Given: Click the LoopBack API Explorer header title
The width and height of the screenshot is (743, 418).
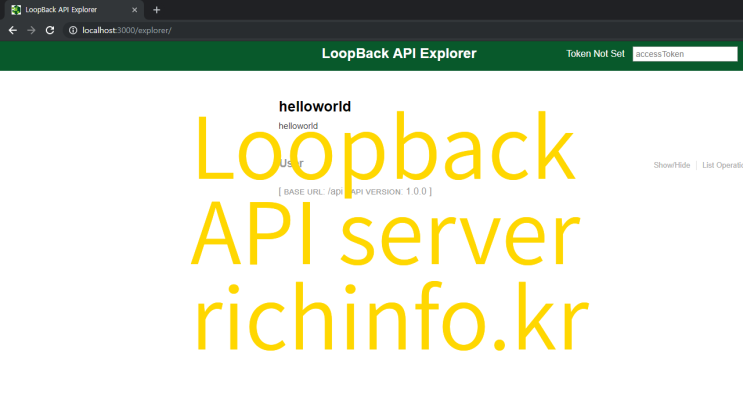Looking at the screenshot, I should point(399,54).
